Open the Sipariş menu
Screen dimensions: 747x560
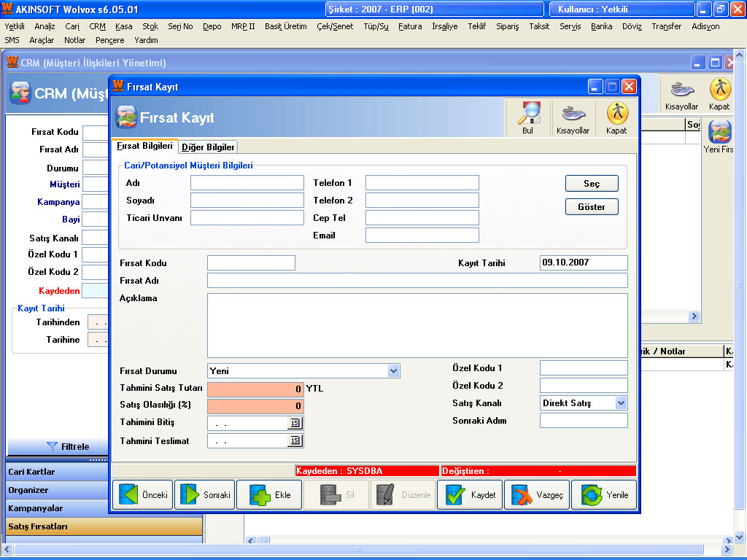pyautogui.click(x=508, y=27)
